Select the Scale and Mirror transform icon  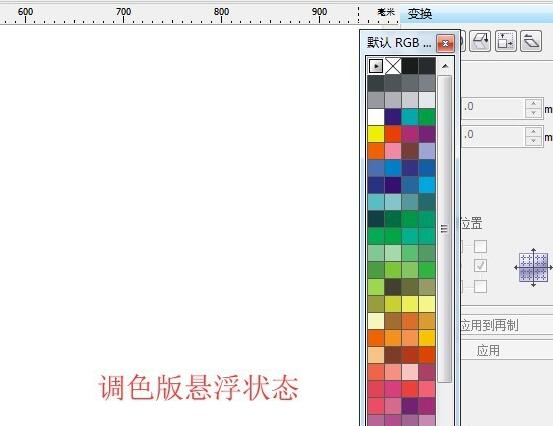tap(480, 41)
